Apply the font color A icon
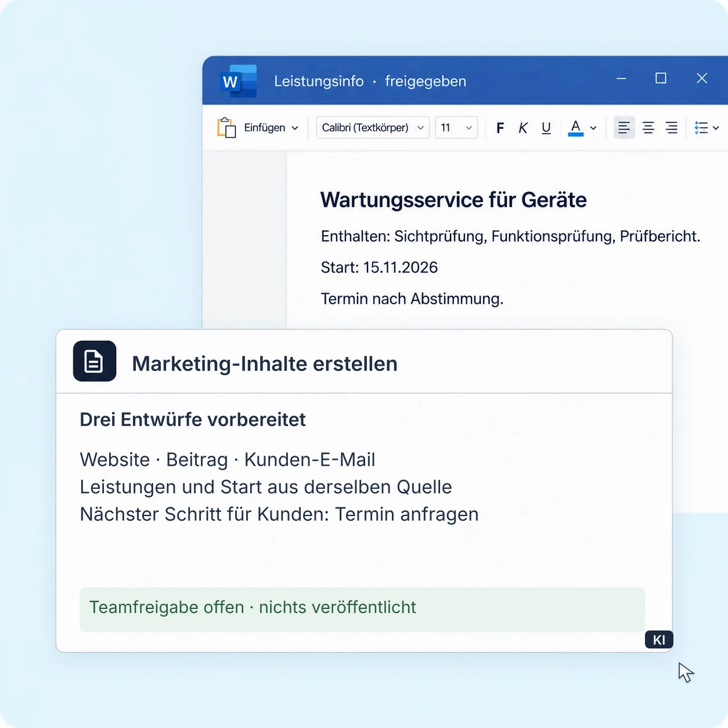The width and height of the screenshot is (728, 728). (576, 128)
